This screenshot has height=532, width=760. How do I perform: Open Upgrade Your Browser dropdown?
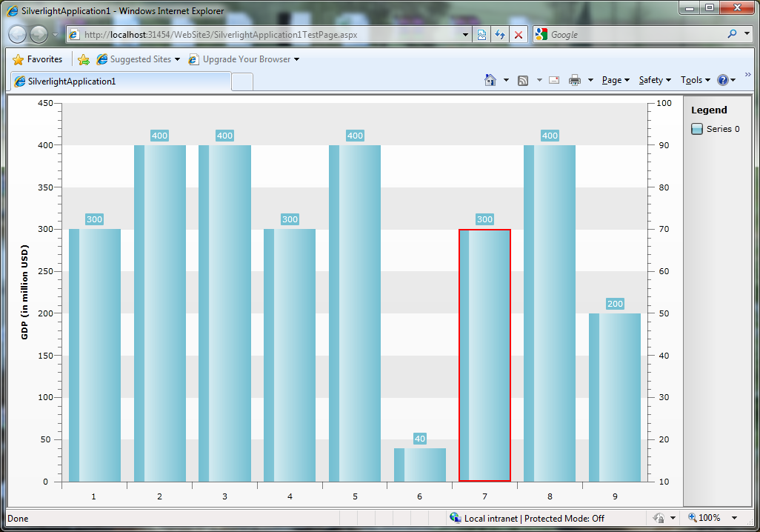click(244, 59)
